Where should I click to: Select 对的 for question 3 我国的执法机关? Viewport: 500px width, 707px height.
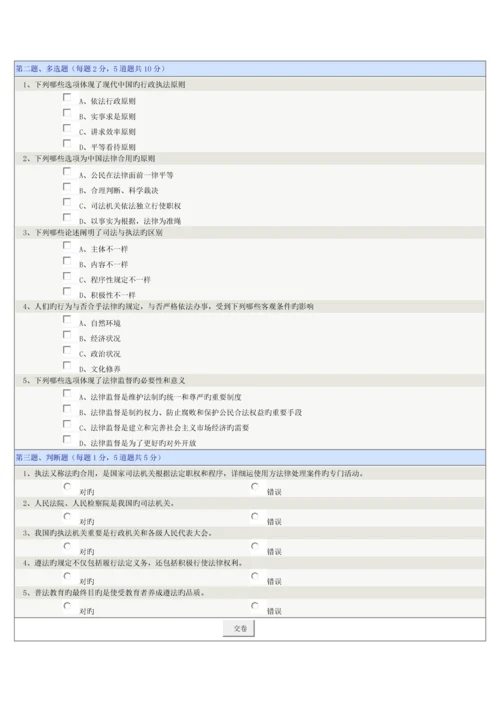point(67,546)
